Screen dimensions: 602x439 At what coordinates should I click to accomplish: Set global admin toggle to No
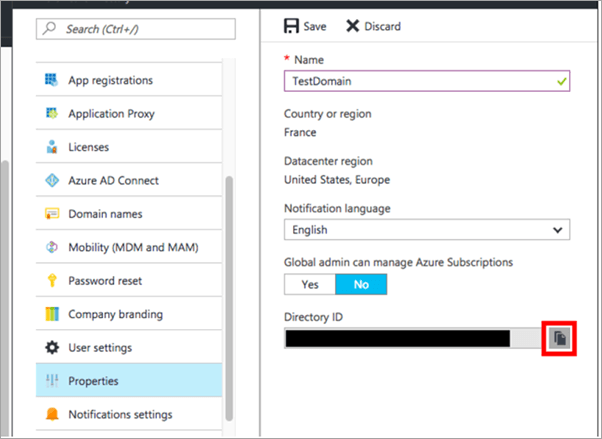pyautogui.click(x=360, y=284)
